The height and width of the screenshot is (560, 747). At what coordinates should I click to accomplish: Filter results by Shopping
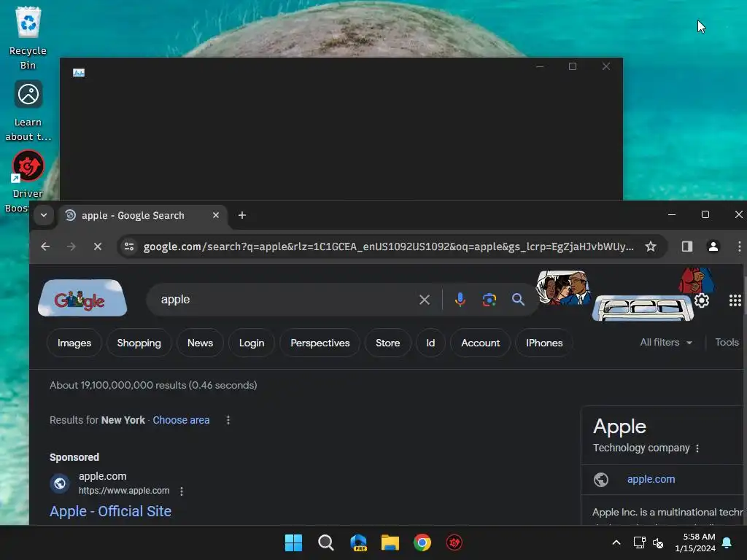139,343
